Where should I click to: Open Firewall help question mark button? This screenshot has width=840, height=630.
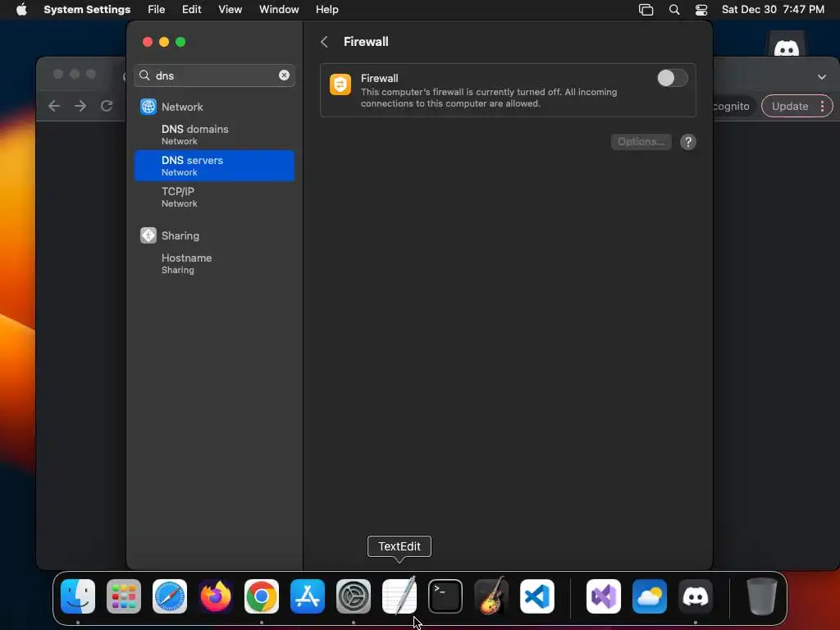click(688, 142)
